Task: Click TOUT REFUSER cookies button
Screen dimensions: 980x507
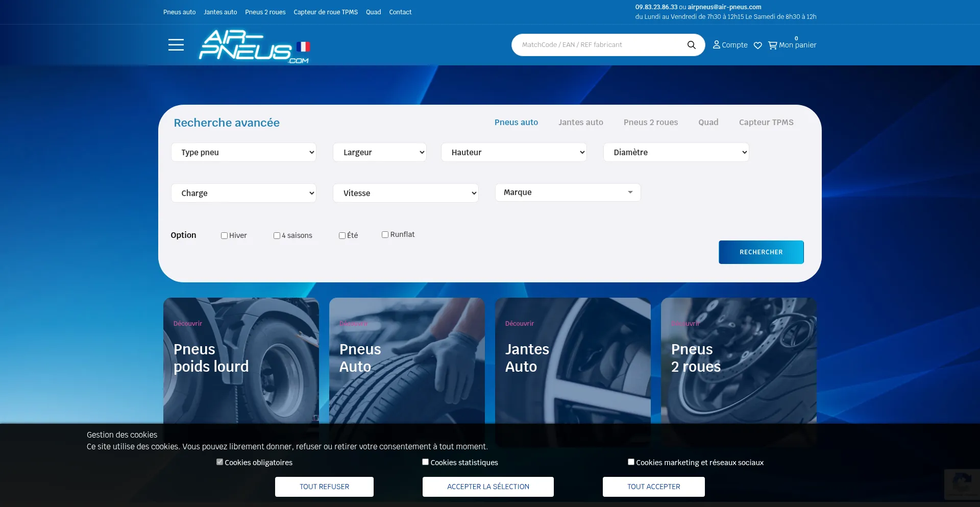Action: tap(324, 487)
